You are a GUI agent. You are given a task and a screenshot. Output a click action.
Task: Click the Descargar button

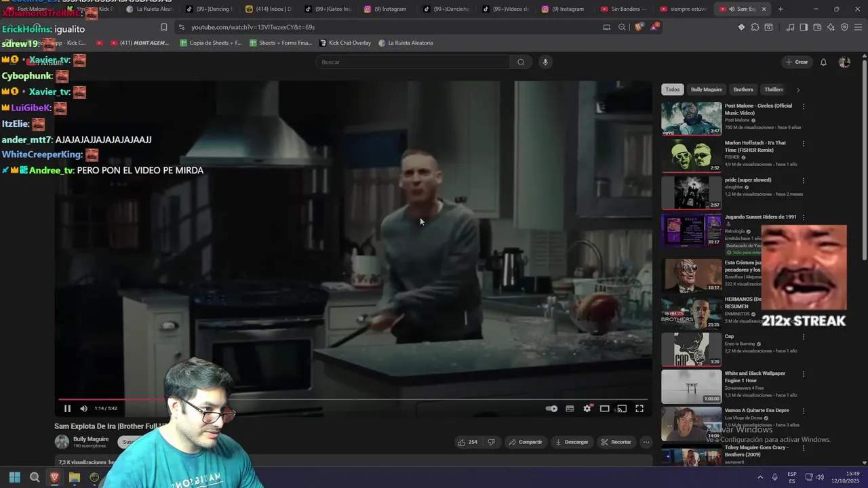click(572, 442)
